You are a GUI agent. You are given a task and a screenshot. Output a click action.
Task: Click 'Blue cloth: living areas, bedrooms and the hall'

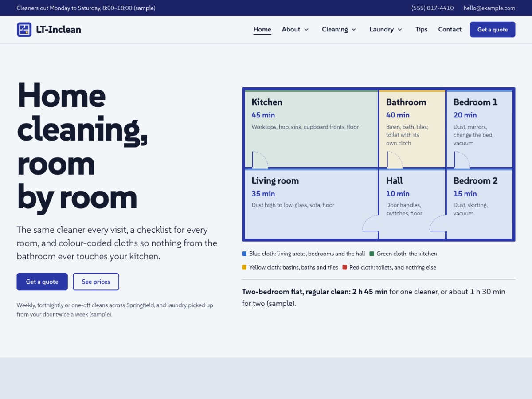click(307, 254)
